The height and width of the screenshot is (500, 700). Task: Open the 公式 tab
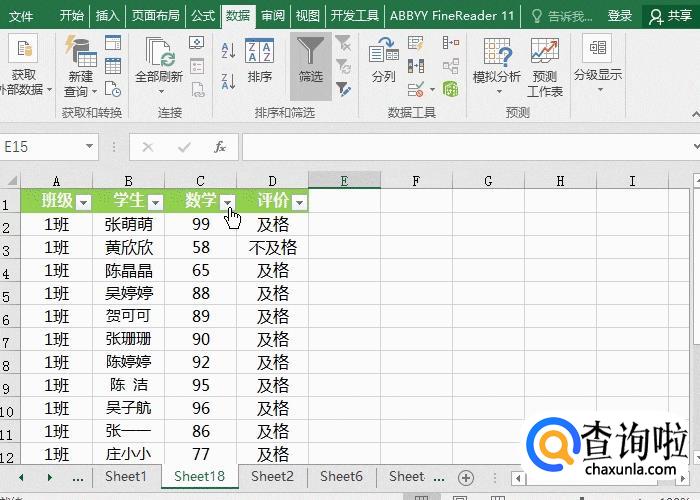(203, 16)
